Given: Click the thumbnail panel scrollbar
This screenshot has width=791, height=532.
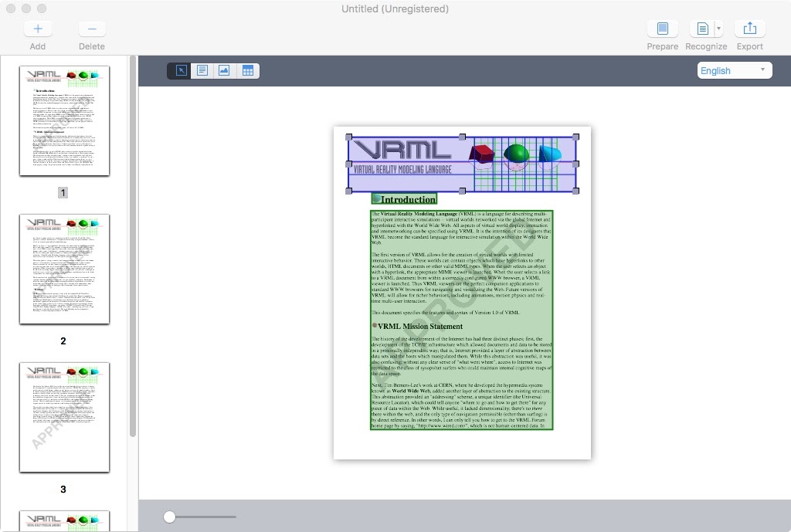Looking at the screenshot, I should [x=133, y=246].
